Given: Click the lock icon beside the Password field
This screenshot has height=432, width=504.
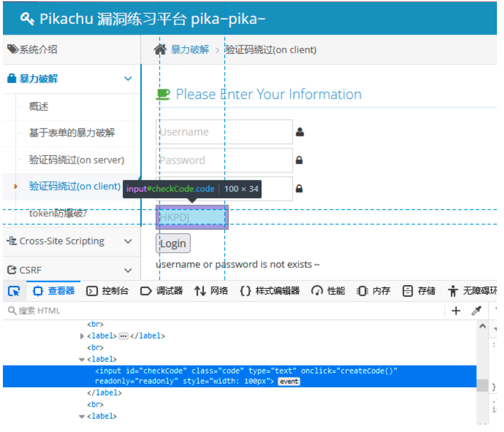Looking at the screenshot, I should coord(299,160).
